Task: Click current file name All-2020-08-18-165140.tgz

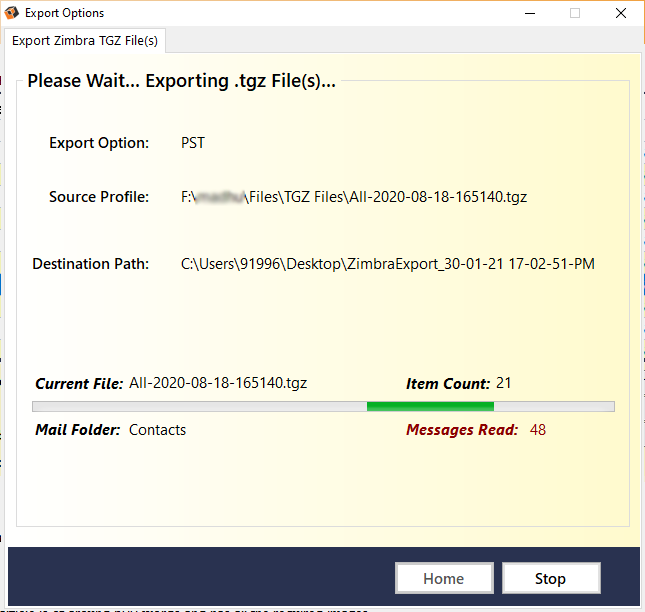Action: [x=218, y=383]
